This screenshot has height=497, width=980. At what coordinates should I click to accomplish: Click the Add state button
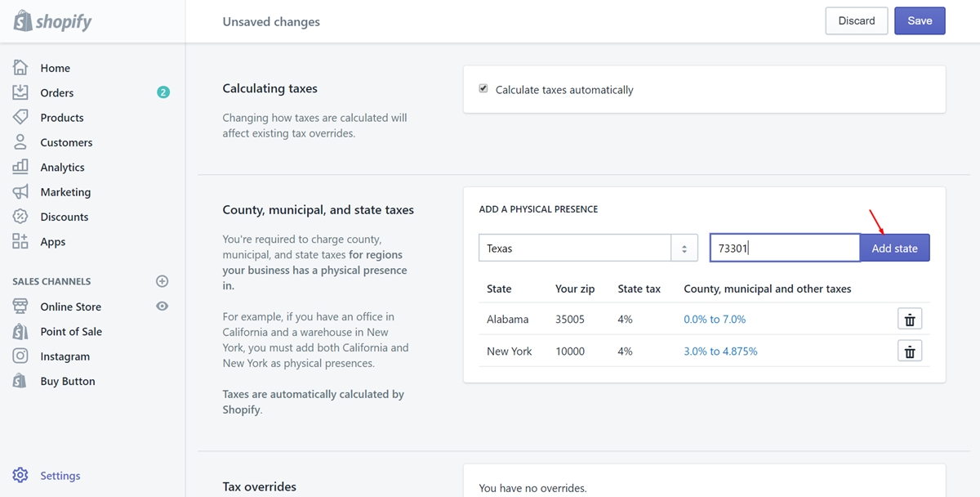(894, 248)
